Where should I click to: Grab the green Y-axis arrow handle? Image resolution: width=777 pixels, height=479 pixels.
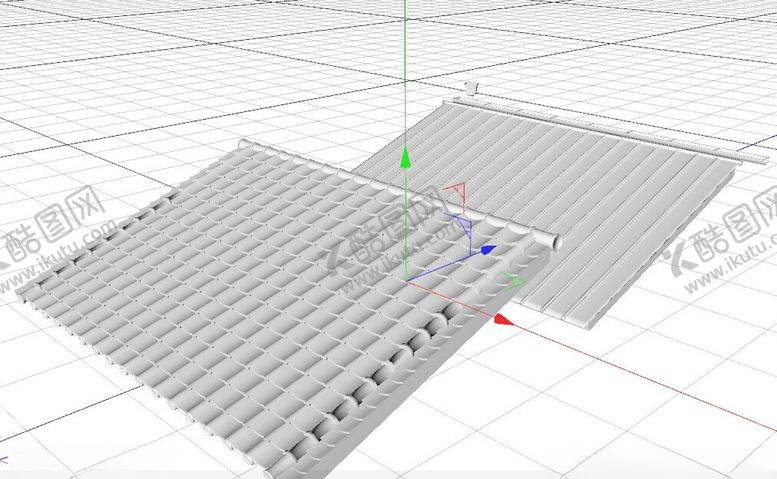click(405, 159)
